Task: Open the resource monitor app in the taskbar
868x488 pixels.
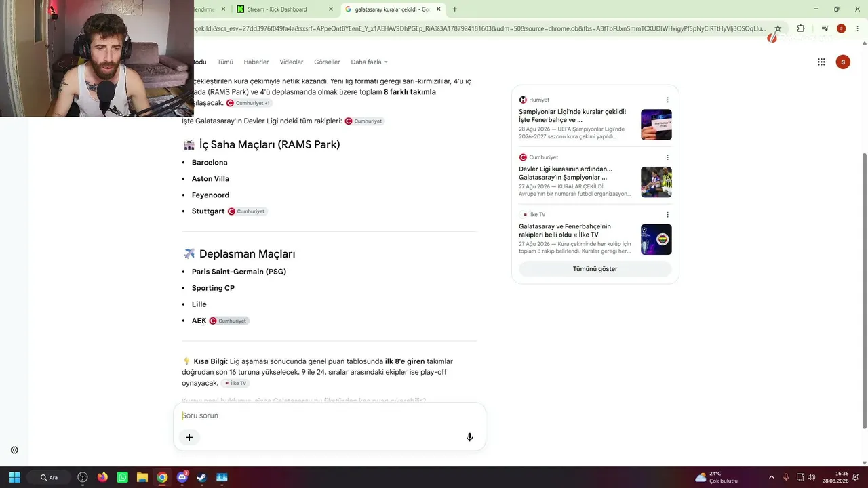Action: tap(222, 477)
